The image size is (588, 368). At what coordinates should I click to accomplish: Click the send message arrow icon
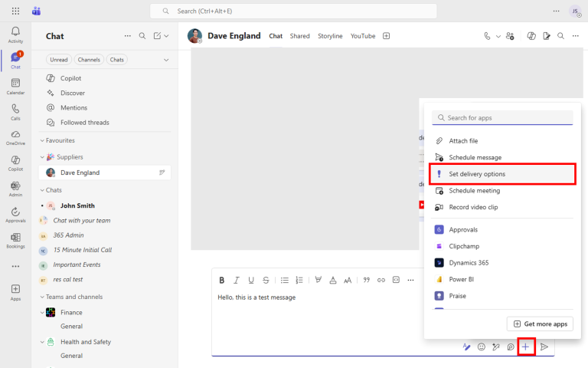(x=544, y=347)
